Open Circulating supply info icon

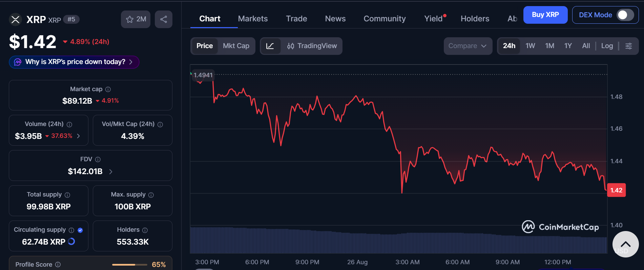(71, 230)
